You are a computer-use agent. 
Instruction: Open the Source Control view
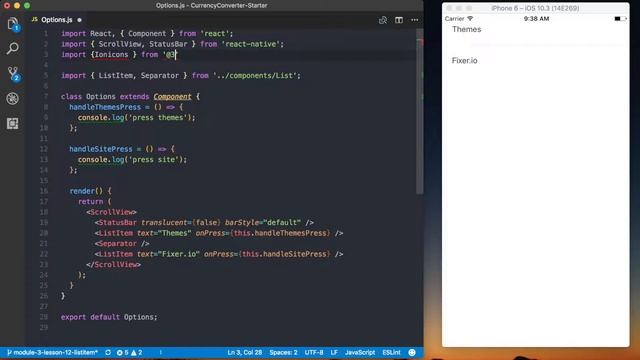pyautogui.click(x=13, y=73)
